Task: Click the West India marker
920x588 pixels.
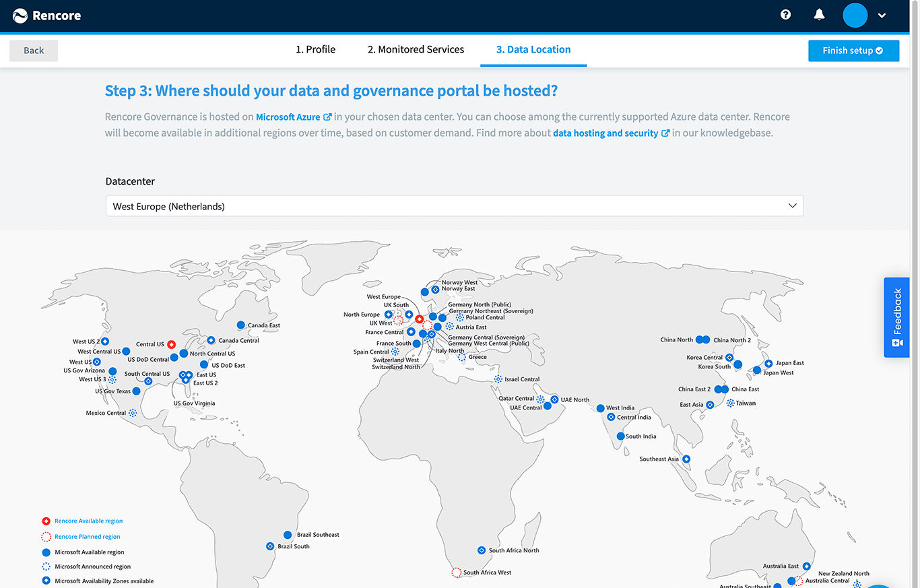Action: pyautogui.click(x=600, y=408)
